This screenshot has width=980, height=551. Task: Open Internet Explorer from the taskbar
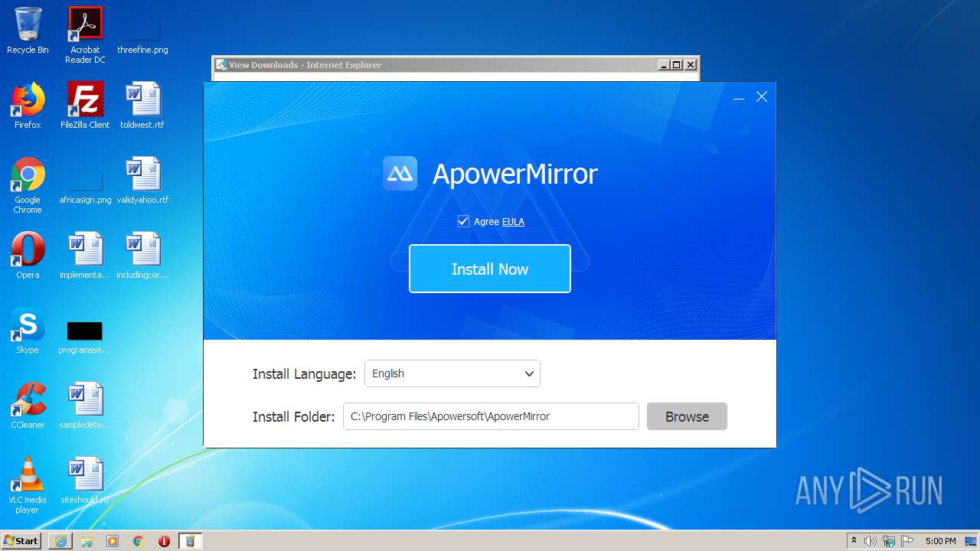60,541
